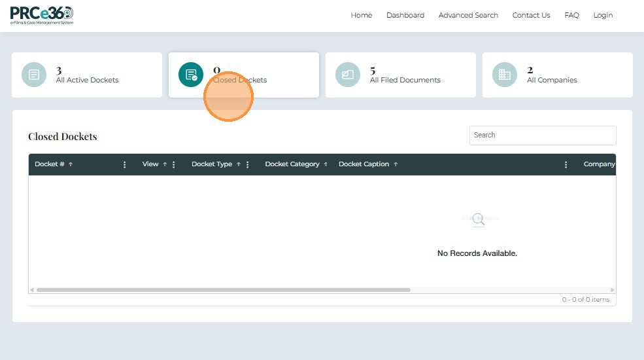The width and height of the screenshot is (644, 360).
Task: Open the All Filed Documents icon
Action: [x=348, y=75]
